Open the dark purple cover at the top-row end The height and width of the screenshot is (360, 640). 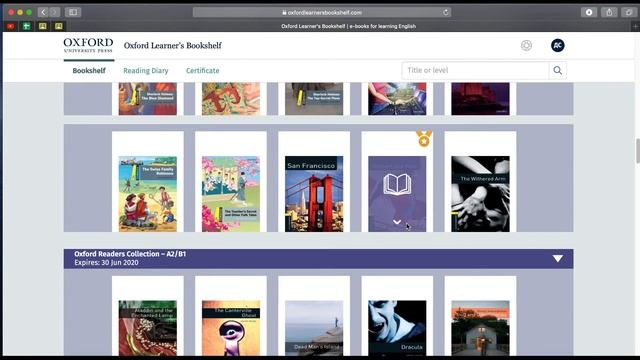pyautogui.click(x=480, y=99)
